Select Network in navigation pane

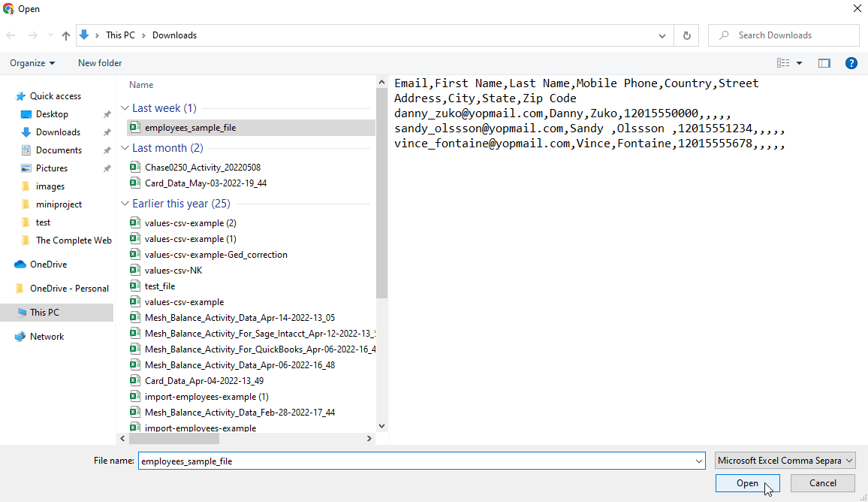point(47,337)
